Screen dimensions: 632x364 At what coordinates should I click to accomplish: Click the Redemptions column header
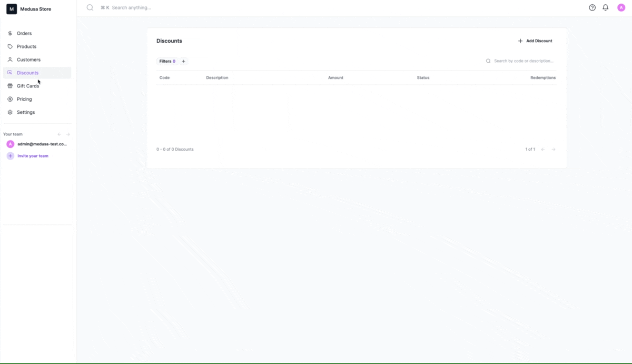tap(543, 77)
